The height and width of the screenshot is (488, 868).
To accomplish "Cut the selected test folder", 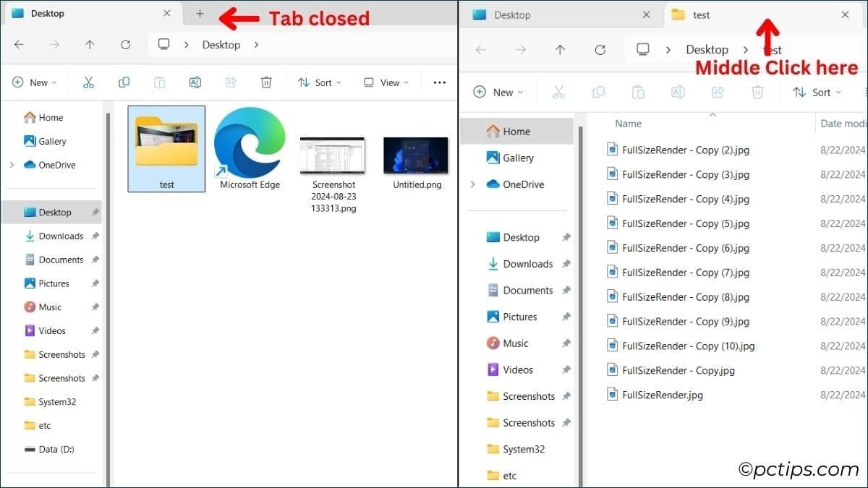I will click(89, 82).
